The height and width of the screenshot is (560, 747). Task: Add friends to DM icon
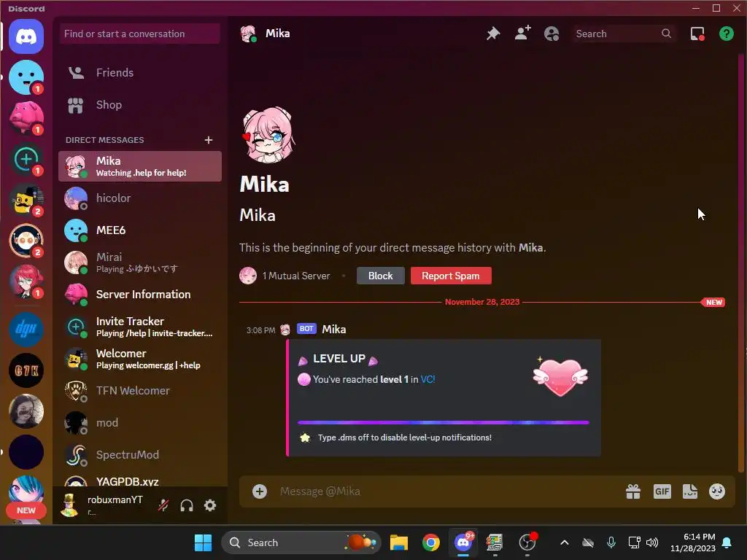[522, 34]
